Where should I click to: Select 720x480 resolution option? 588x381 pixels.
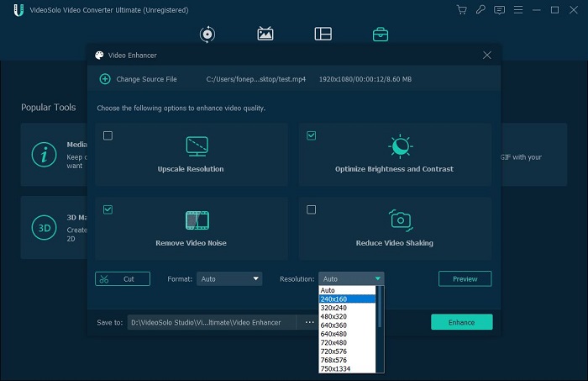[x=347, y=342]
